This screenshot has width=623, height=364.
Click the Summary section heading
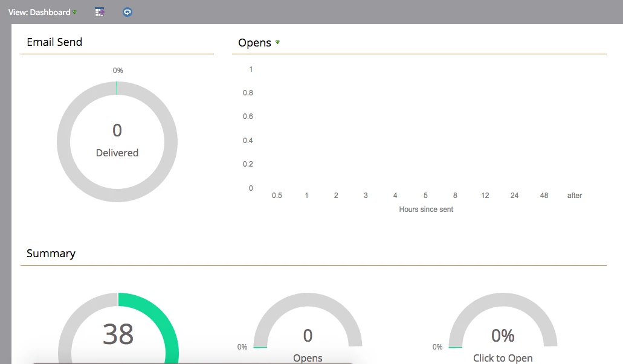51,254
